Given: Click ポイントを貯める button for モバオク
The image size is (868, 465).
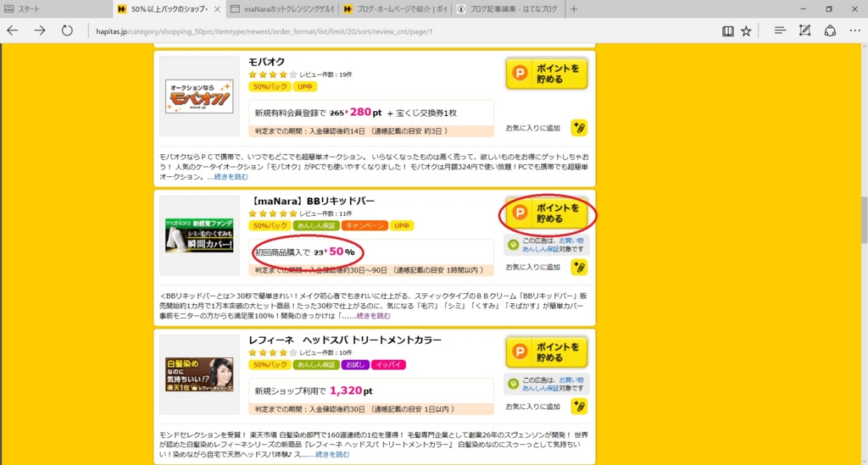Looking at the screenshot, I should pos(547,74).
